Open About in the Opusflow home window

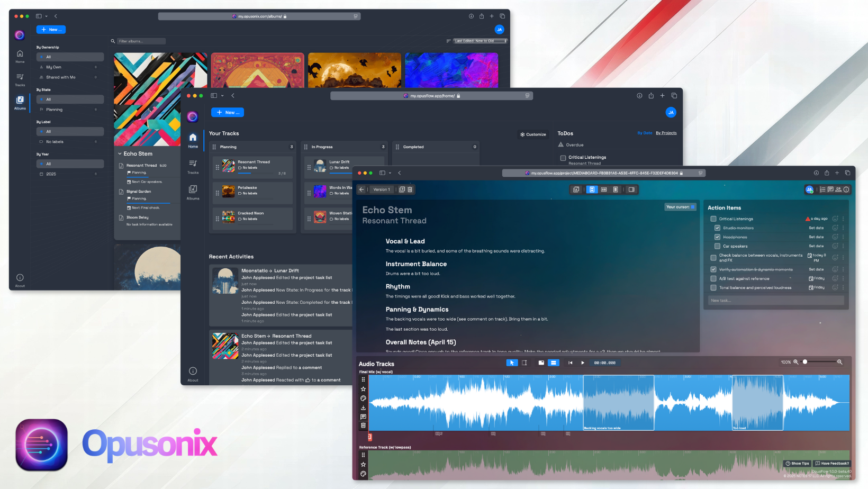(x=193, y=374)
